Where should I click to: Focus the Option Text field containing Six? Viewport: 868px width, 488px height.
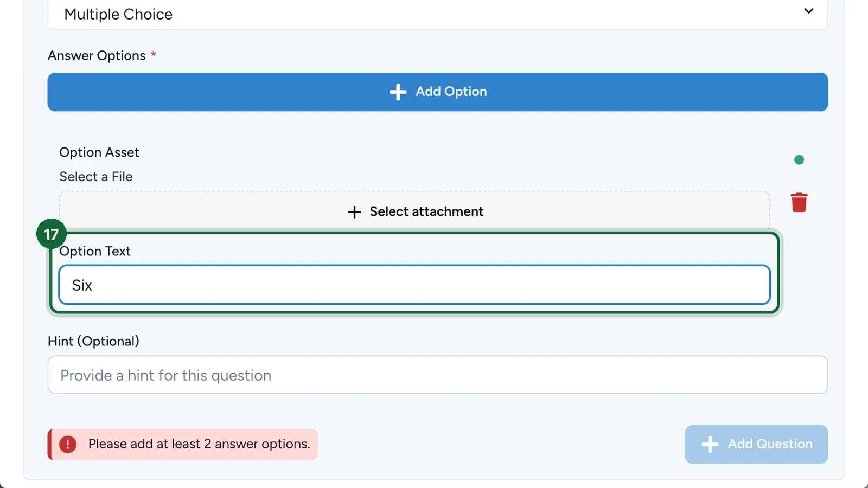click(414, 285)
